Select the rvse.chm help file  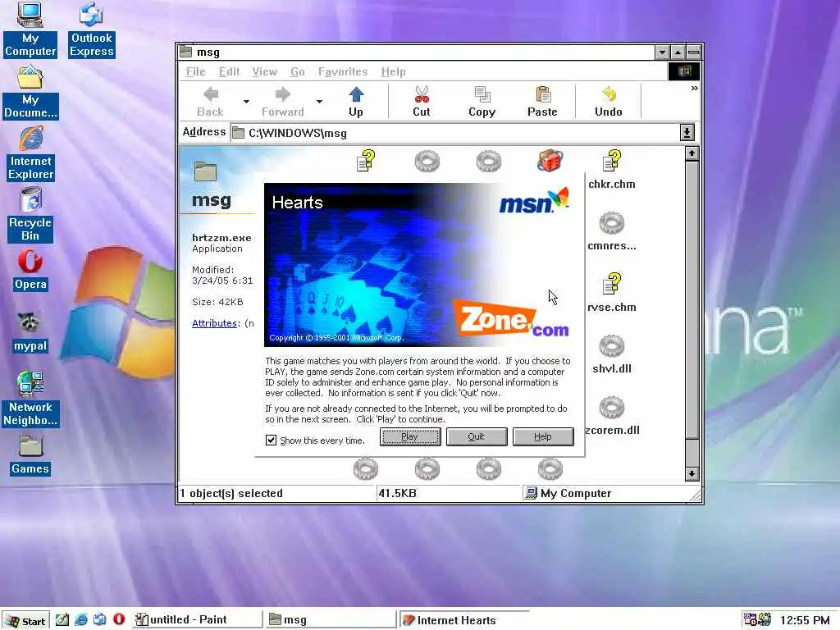[x=612, y=293]
